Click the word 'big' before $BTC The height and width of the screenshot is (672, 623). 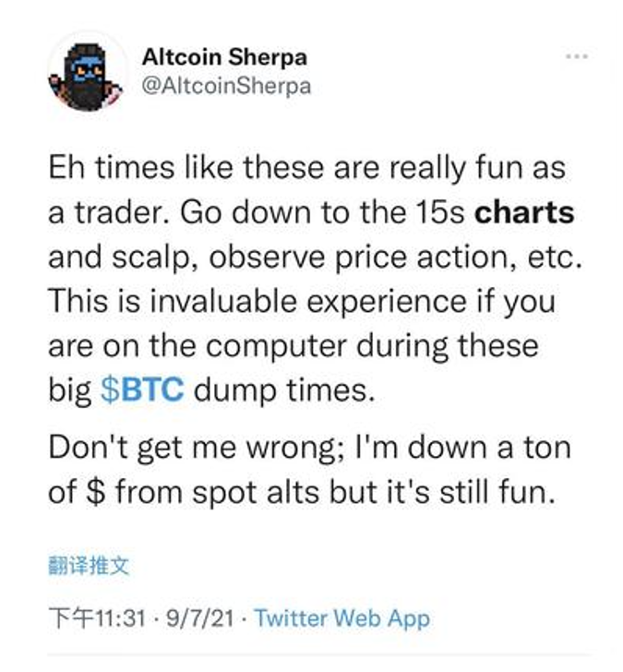click(x=70, y=390)
